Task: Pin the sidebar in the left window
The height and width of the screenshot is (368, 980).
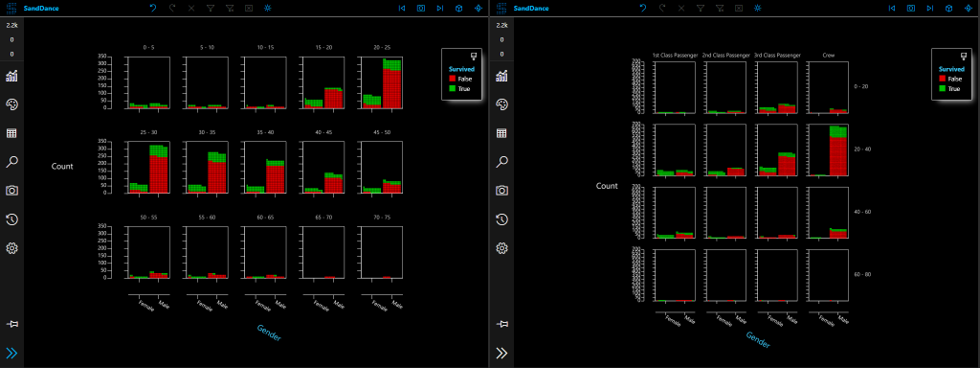Action: point(11,324)
